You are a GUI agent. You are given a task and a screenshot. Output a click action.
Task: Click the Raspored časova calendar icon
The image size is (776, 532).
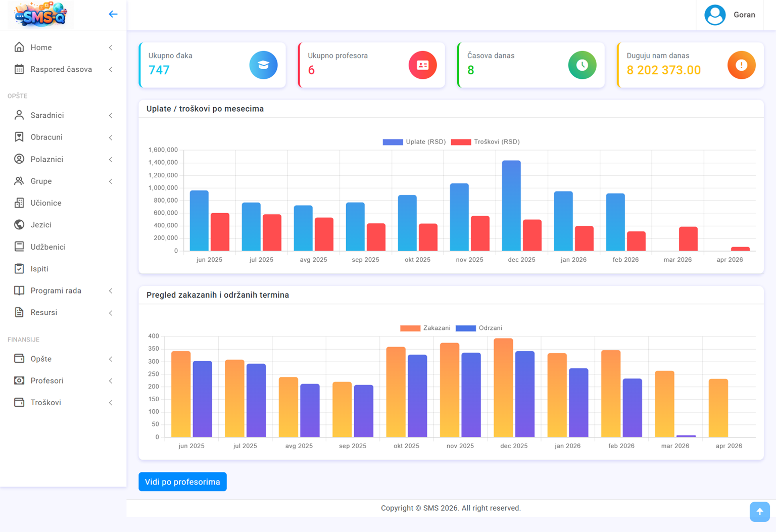point(19,69)
